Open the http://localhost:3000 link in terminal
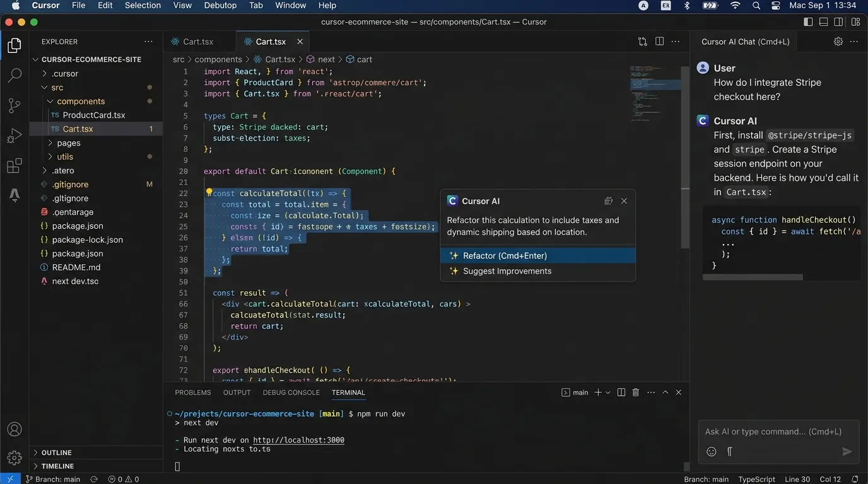 coord(299,440)
